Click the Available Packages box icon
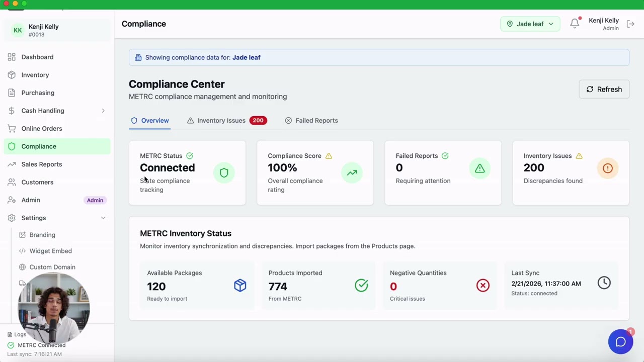This screenshot has height=362, width=644. point(240,286)
